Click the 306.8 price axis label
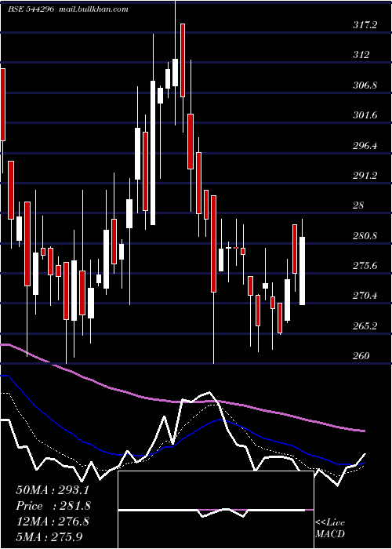 click(365, 85)
